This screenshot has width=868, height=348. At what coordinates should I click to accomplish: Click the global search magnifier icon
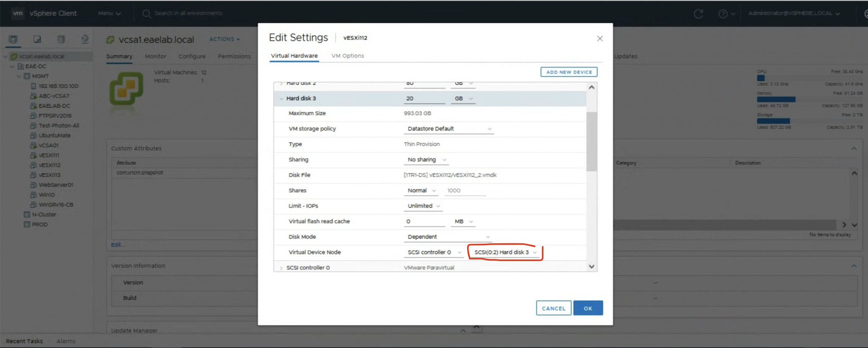click(x=147, y=14)
